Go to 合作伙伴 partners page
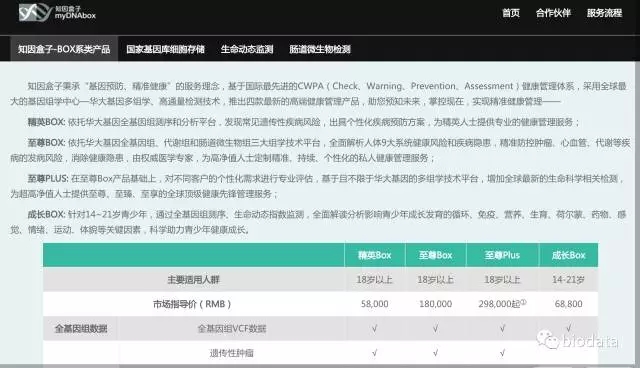Viewport: 640px width, 368px height. click(553, 13)
